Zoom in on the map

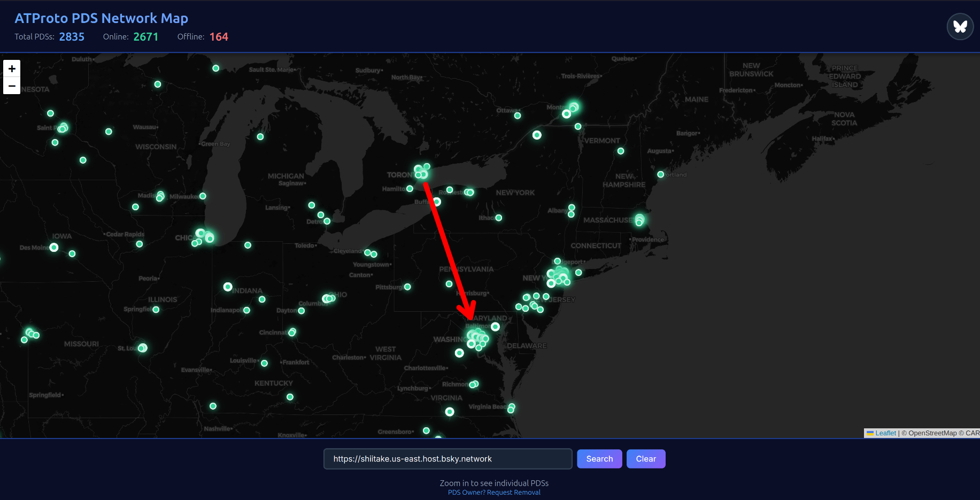coord(12,68)
